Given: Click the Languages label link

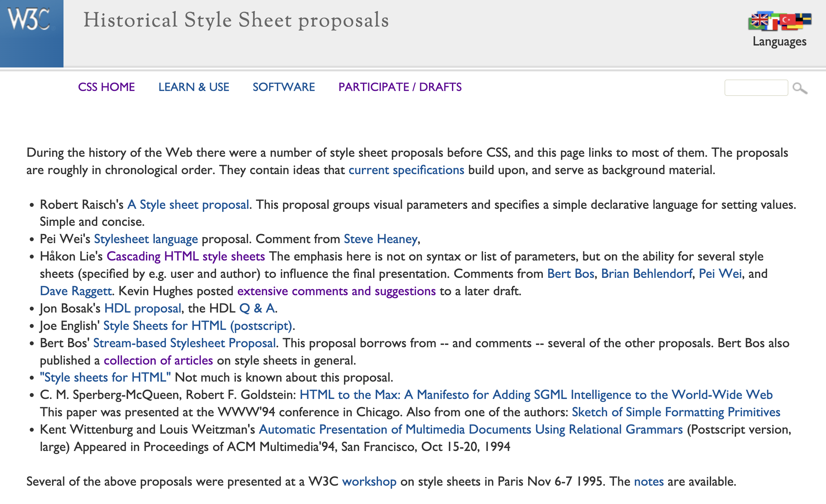Looking at the screenshot, I should [780, 42].
